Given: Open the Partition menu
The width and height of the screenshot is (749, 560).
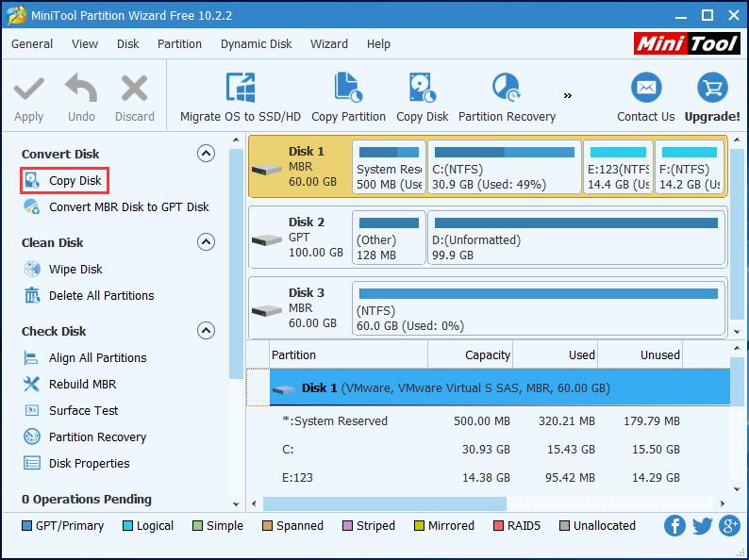Looking at the screenshot, I should pyautogui.click(x=179, y=44).
